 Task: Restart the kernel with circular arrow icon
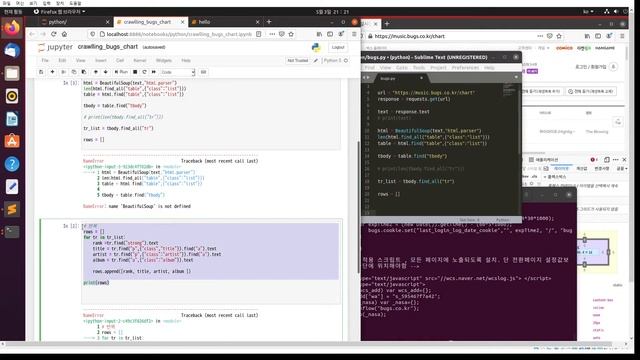pos(144,72)
